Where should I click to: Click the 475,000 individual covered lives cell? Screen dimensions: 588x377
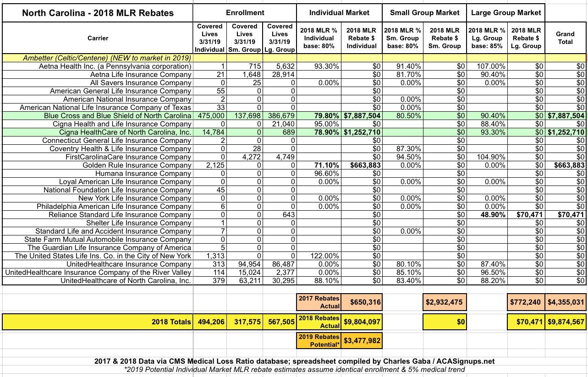pos(210,116)
